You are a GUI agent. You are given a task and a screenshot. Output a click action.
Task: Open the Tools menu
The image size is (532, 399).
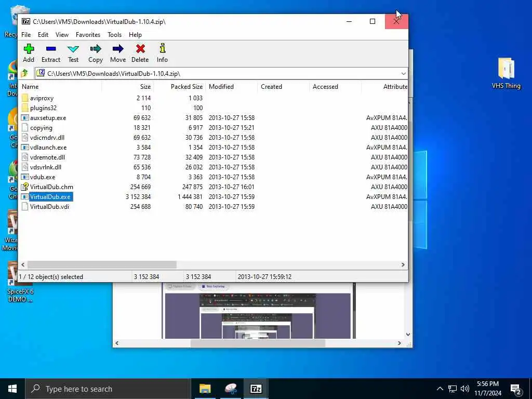point(115,35)
